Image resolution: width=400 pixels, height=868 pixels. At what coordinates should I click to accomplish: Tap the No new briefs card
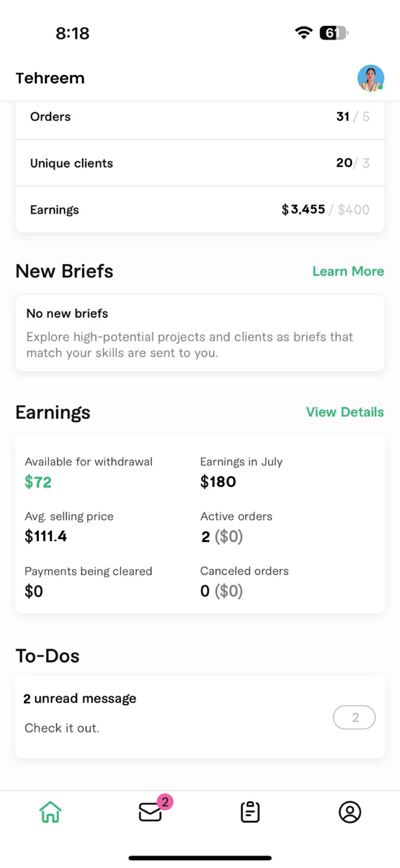[200, 333]
